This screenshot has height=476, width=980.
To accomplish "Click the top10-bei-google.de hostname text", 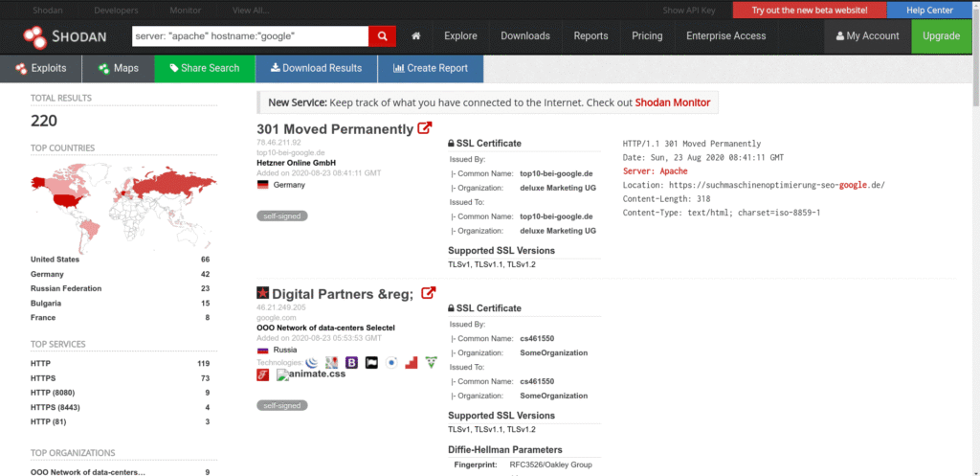I will point(291,152).
